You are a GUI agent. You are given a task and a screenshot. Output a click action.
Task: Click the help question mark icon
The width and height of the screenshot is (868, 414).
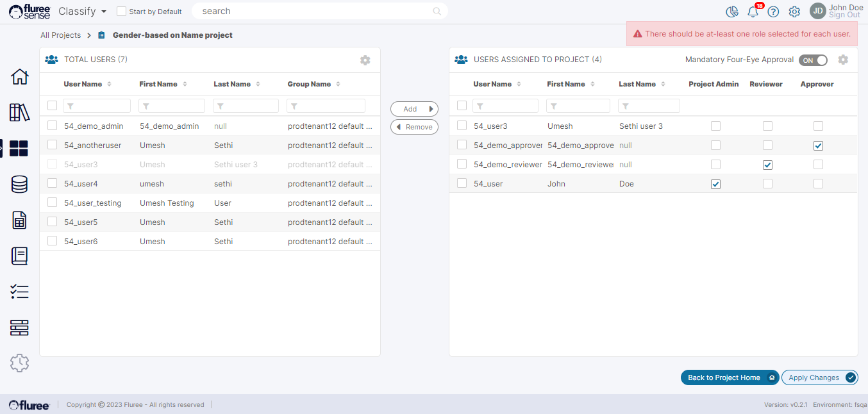click(773, 12)
